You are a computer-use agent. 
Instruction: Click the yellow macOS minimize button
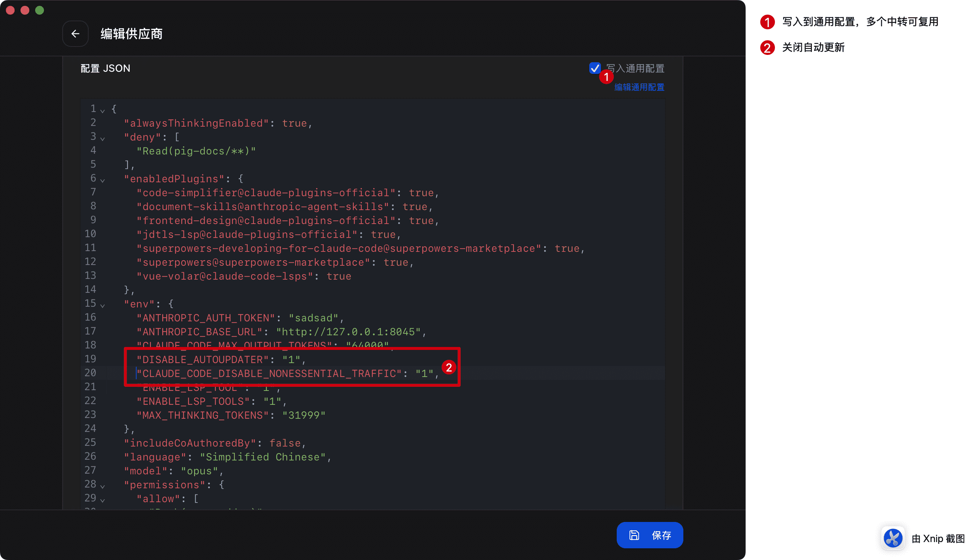point(25,10)
